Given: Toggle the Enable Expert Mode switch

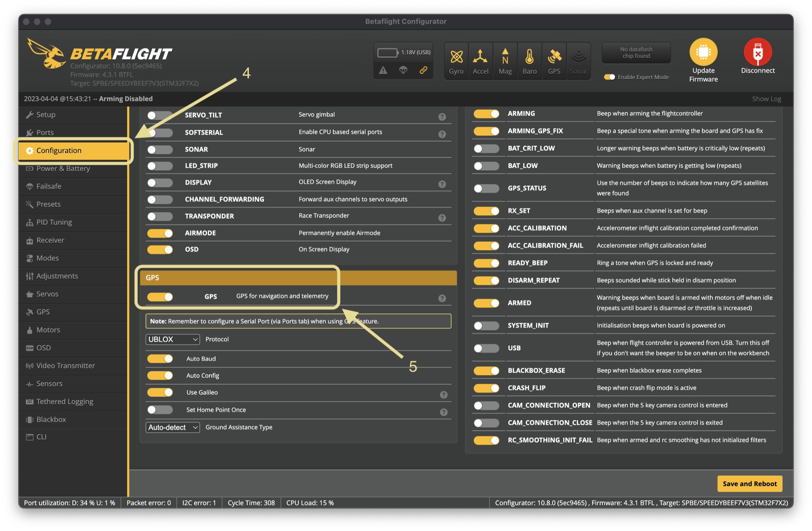Looking at the screenshot, I should click(609, 77).
